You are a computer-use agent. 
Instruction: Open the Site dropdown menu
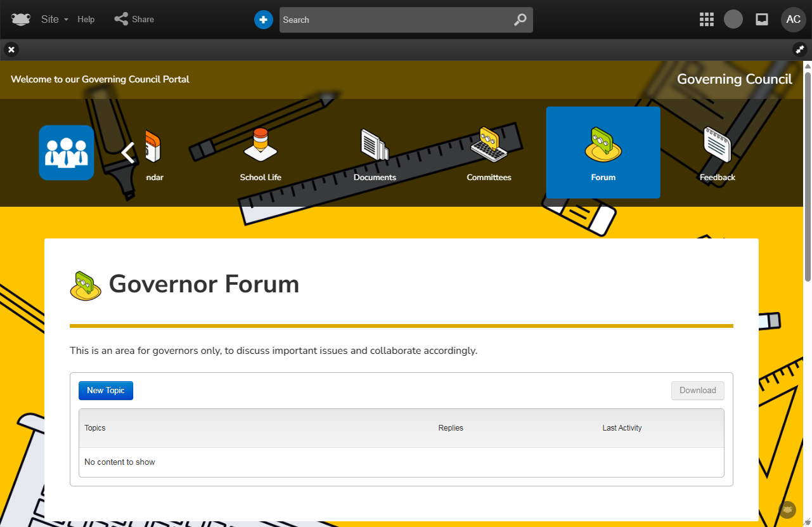coord(55,19)
